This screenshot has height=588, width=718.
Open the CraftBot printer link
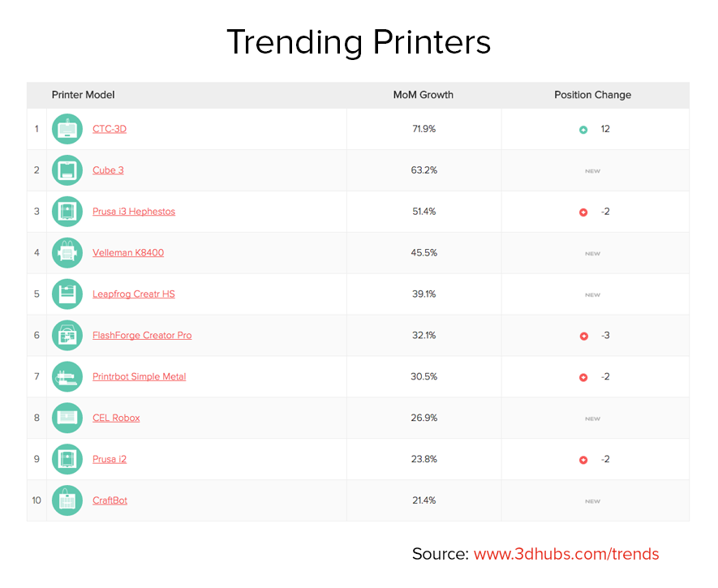point(110,500)
